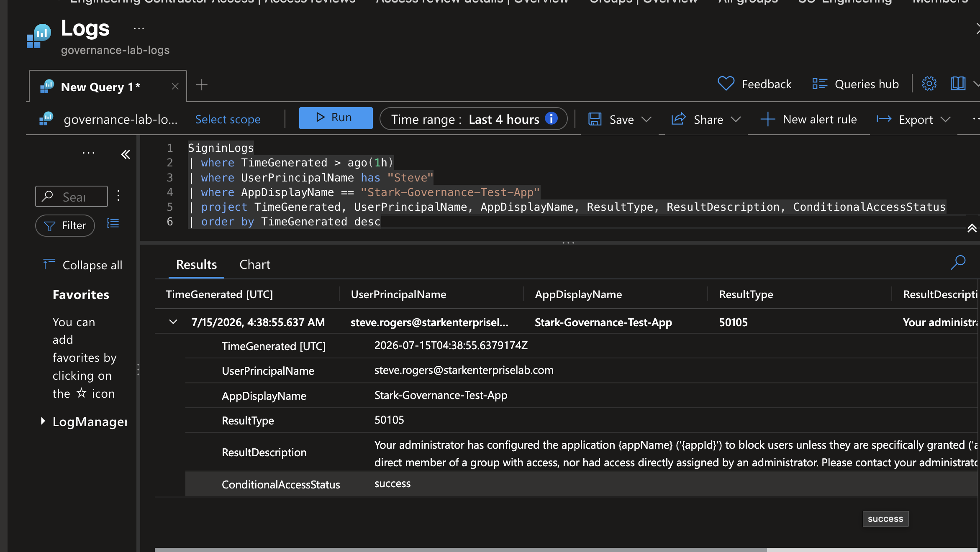This screenshot has width=980, height=552.
Task: Open the sidebar ellipsis menu
Action: (88, 153)
